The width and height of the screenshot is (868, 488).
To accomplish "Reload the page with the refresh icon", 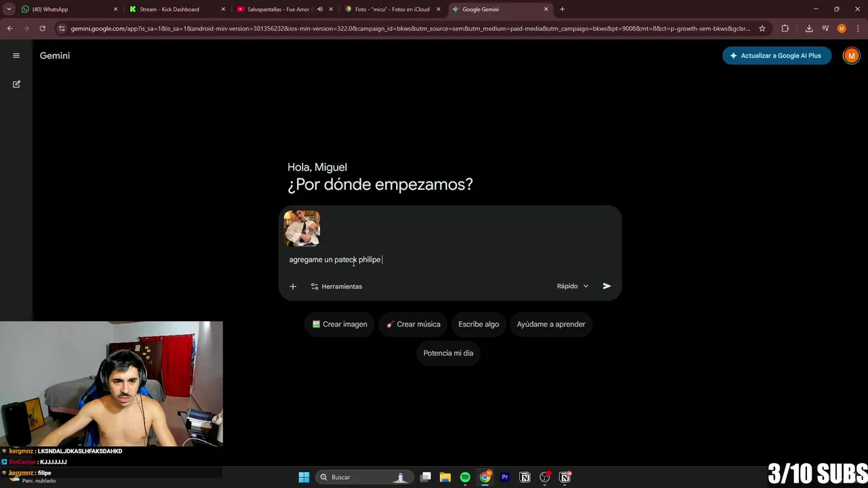I will tap(42, 28).
